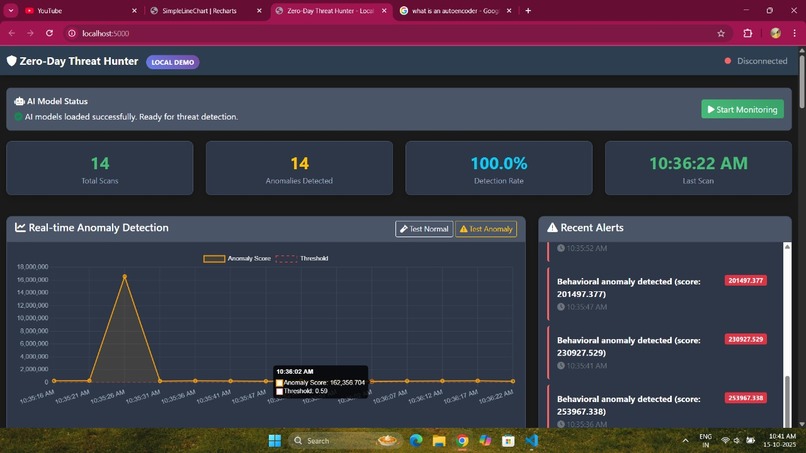Open the browser extensions menu
The width and height of the screenshot is (806, 453).
[747, 33]
